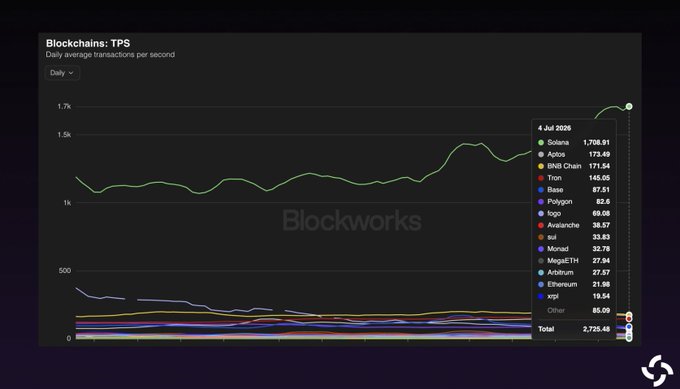Click the 'Avalanche' tooltip label
The width and height of the screenshot is (680, 389).
563,225
